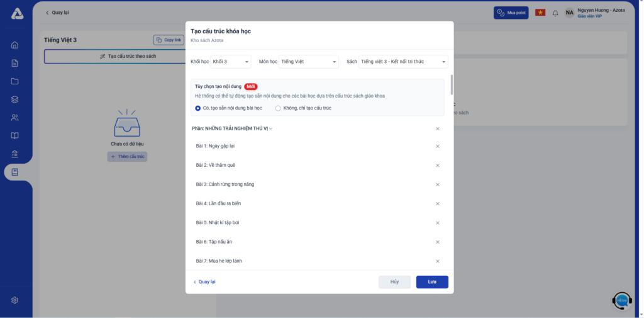The image size is (644, 318).
Task: Select 'Có, tạo sẵn nội dung bài học'
Action: click(198, 108)
